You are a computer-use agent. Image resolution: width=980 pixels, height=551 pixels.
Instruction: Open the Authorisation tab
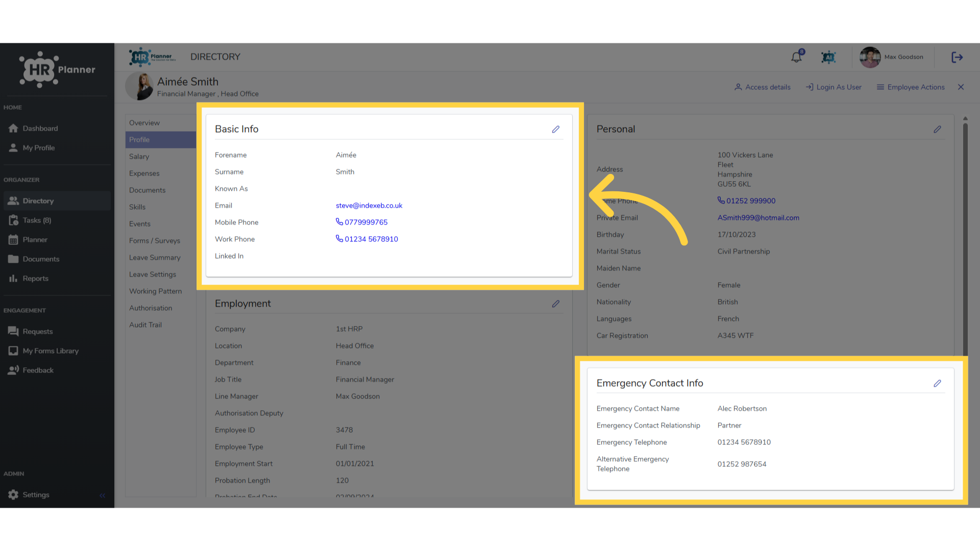tap(161, 308)
